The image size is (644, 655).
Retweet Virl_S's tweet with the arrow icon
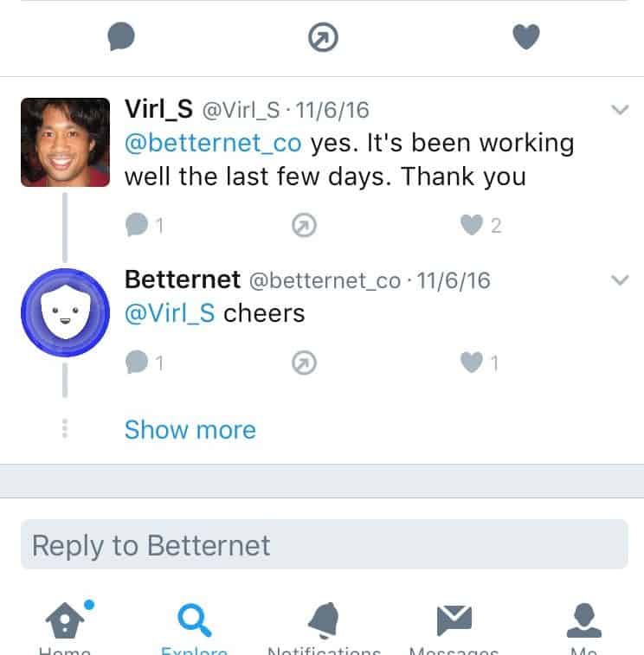pos(304,225)
